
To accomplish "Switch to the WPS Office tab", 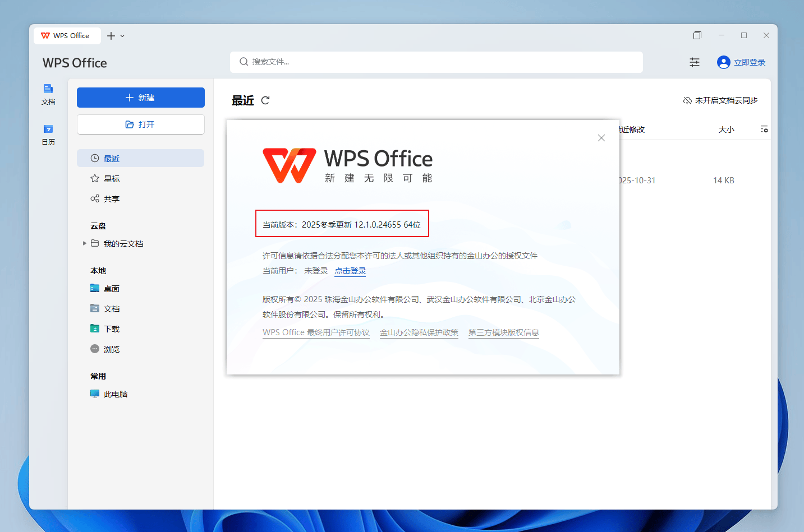I will coord(67,35).
